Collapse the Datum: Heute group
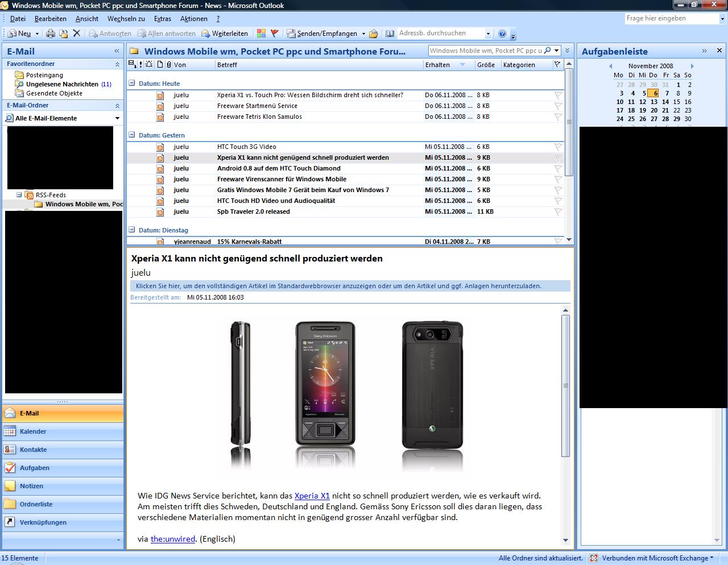 (132, 83)
